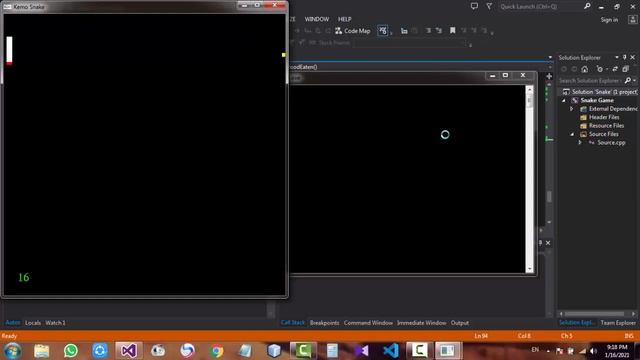
Task: Open the HELP menu
Action: pyautogui.click(x=344, y=19)
